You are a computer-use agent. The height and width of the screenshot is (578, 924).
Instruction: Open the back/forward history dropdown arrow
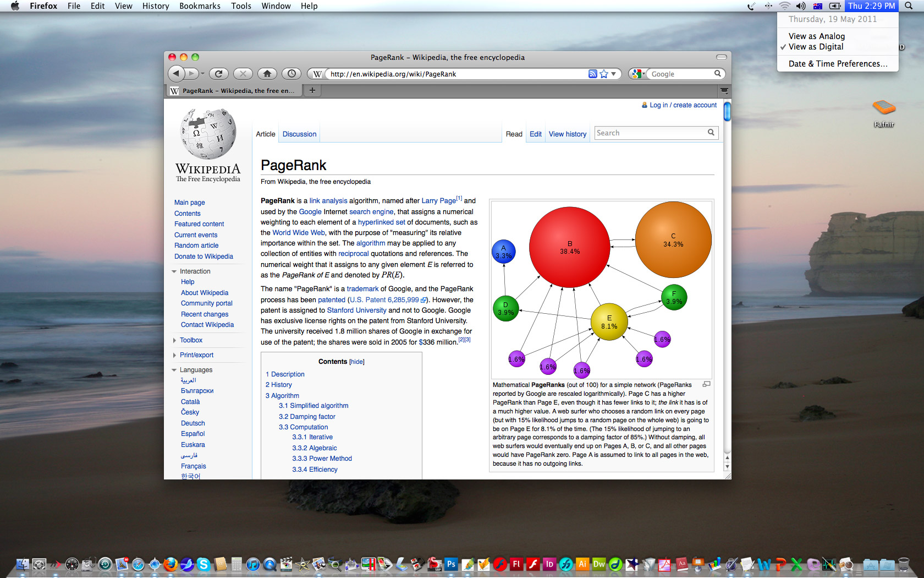click(202, 73)
